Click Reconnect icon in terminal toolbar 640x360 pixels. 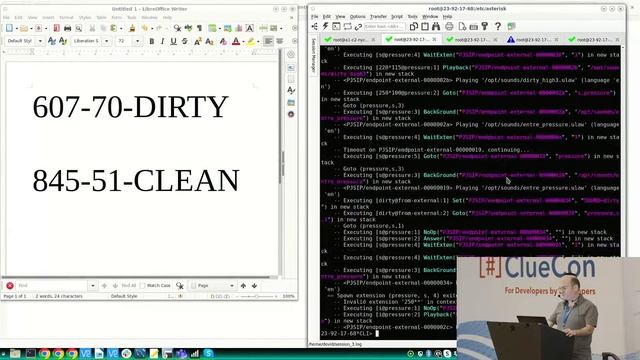pos(347,27)
